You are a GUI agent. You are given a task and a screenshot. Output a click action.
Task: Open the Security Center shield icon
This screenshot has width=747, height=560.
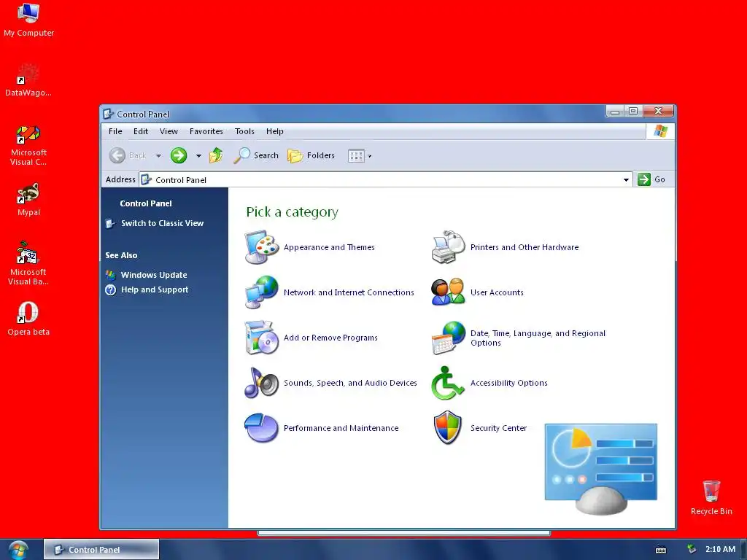(448, 427)
